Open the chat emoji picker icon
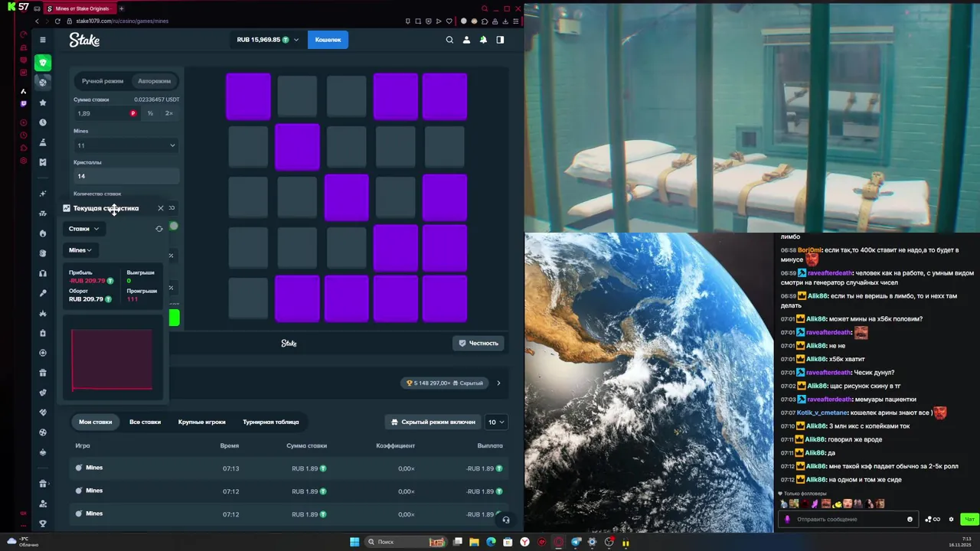 (x=910, y=519)
